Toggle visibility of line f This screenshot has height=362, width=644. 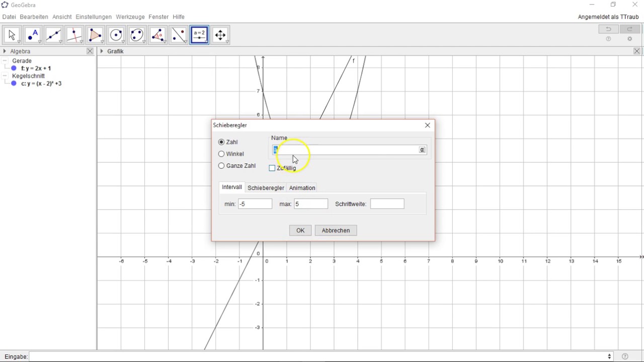point(14,68)
